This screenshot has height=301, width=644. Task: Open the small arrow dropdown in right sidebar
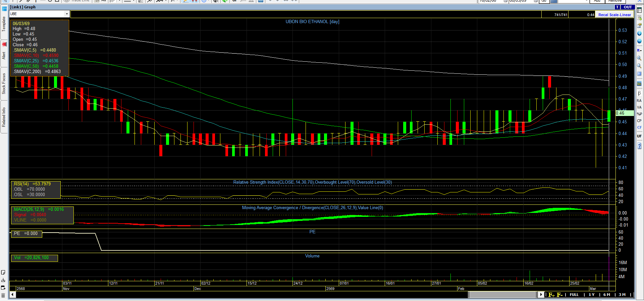(x=639, y=50)
